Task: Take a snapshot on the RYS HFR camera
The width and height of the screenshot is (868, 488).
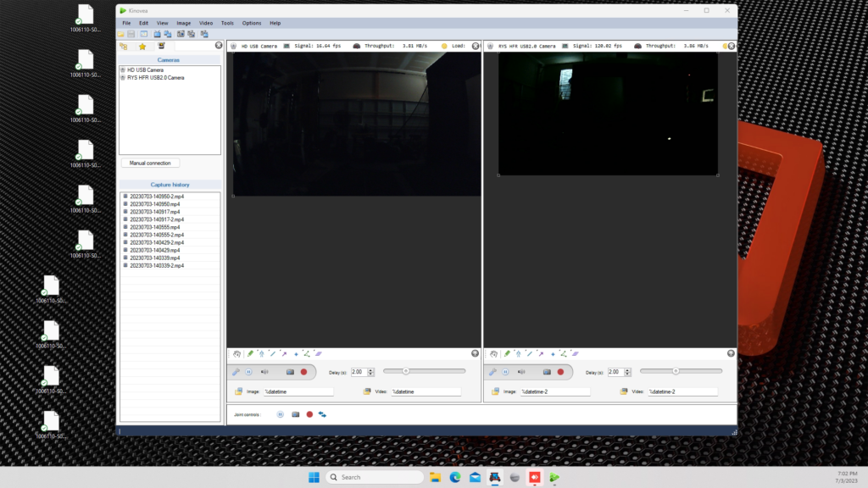Action: click(x=547, y=371)
